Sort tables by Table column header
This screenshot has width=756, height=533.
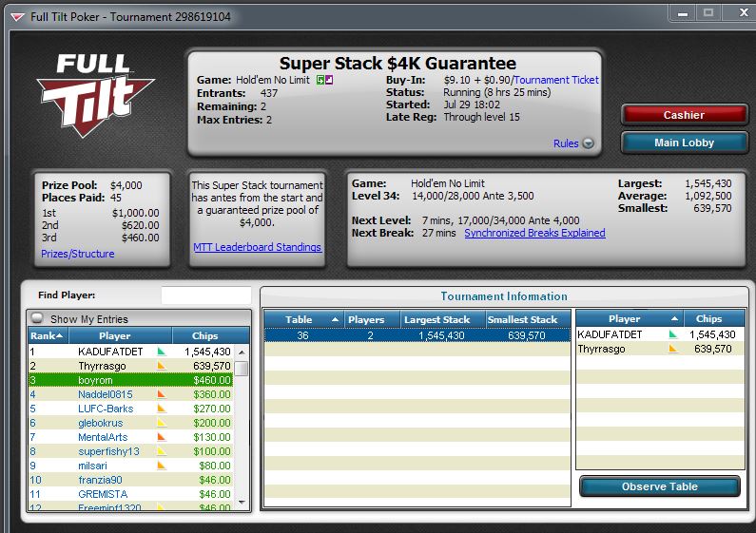[303, 319]
